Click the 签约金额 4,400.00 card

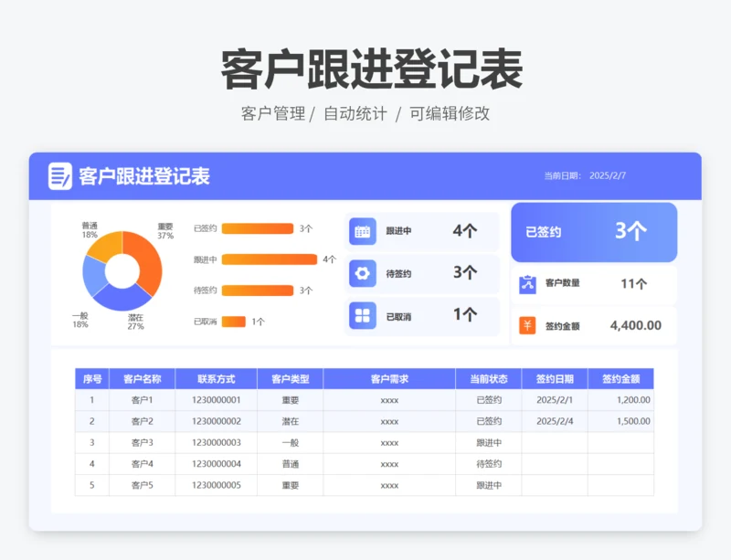pos(594,325)
